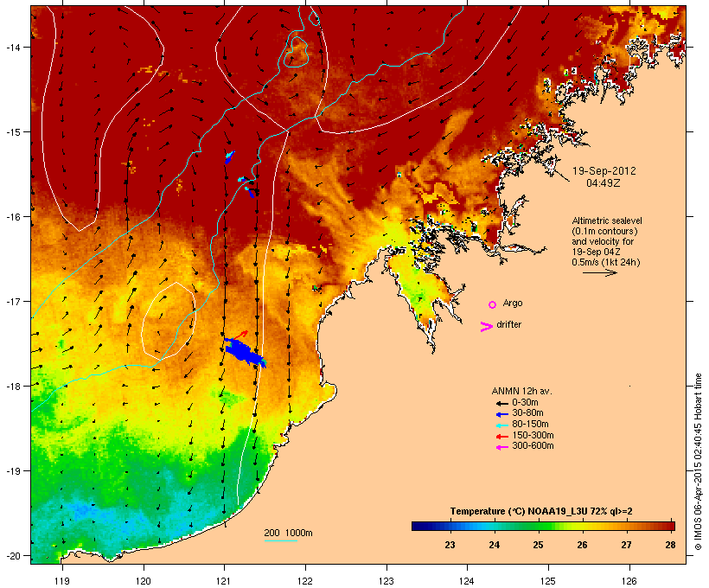709x588 pixels.
Task: Click the Temperature NOAA19_L3U colorbar title
Action: (x=541, y=511)
